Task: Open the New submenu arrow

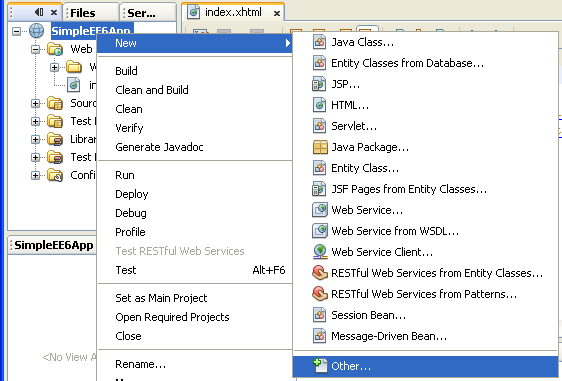Action: 287,43
